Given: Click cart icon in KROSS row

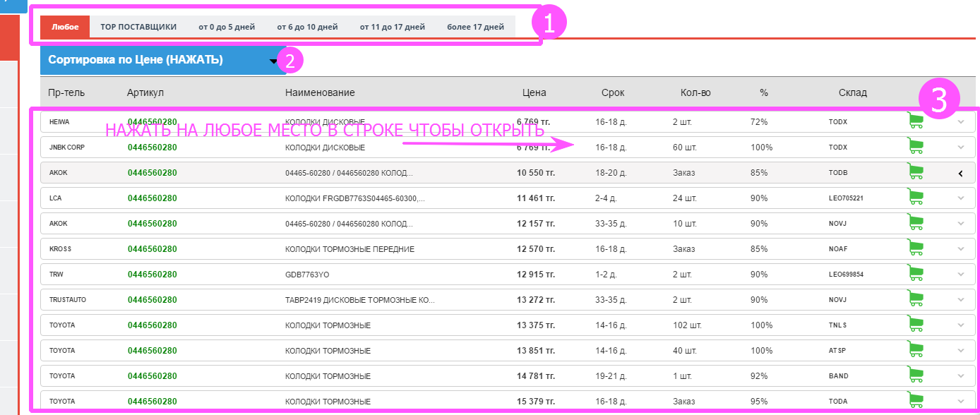Looking at the screenshot, I should tap(915, 248).
